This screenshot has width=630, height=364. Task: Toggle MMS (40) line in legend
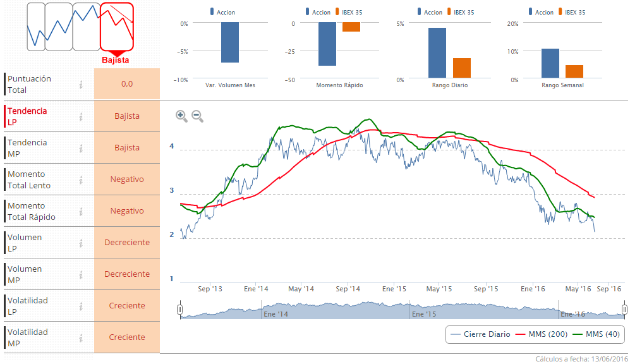pyautogui.click(x=597, y=334)
